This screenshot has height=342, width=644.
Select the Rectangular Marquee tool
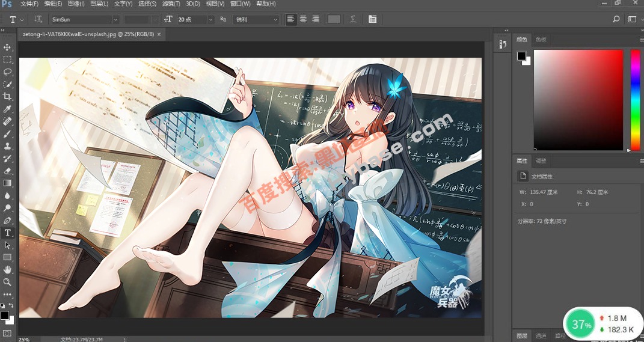7,60
